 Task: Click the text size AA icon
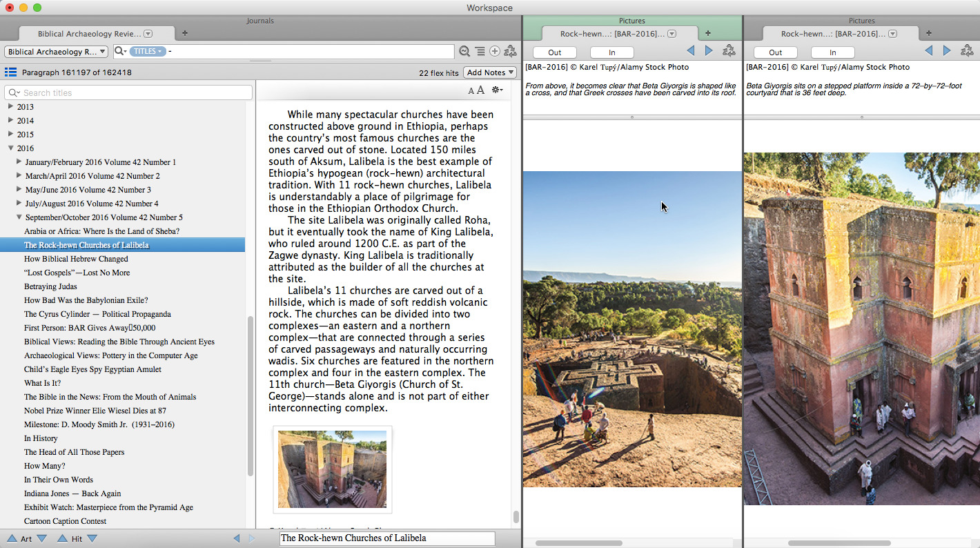(476, 90)
